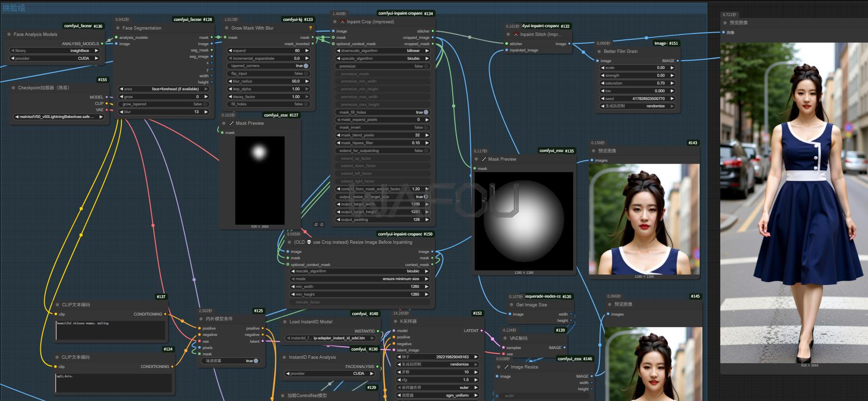Click the #134 node badge

(428, 14)
